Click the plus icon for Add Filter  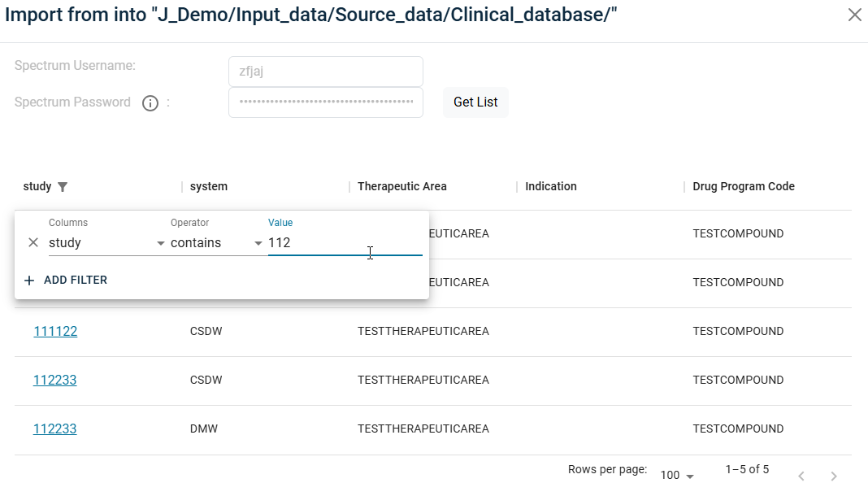point(30,280)
